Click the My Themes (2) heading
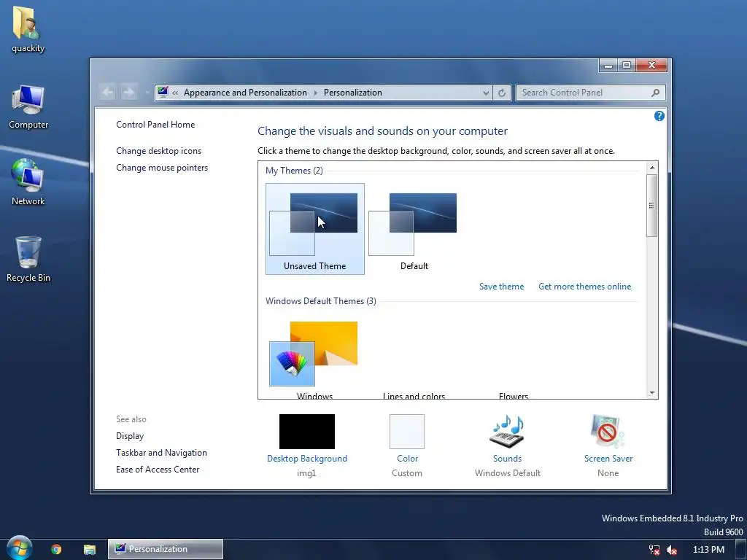Image resolution: width=747 pixels, height=560 pixels. 294,171
